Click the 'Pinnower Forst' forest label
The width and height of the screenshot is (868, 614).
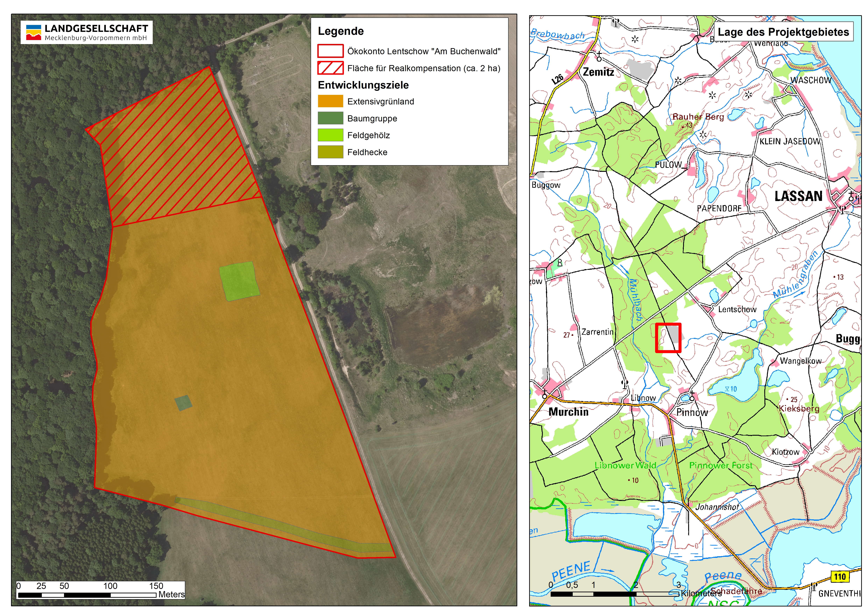[x=721, y=465]
